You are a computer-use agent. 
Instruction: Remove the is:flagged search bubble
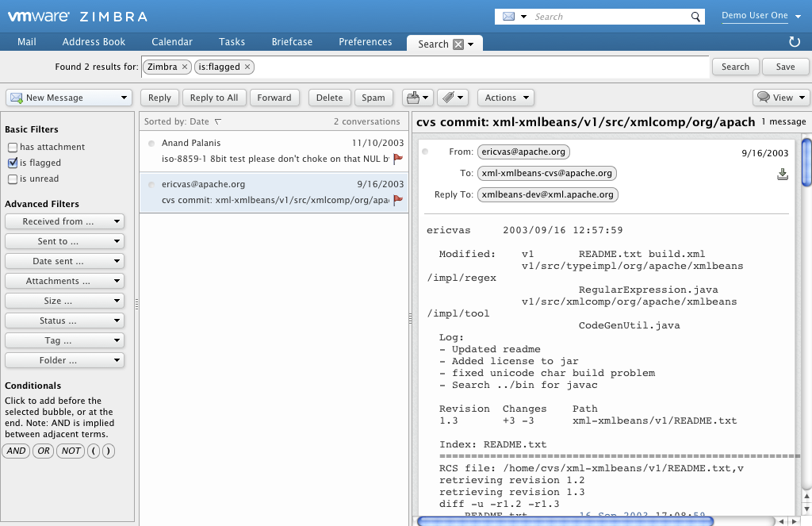[x=247, y=67]
